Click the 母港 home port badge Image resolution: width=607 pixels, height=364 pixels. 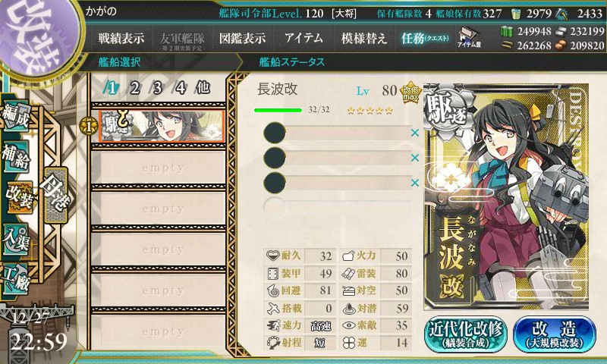tap(55, 195)
